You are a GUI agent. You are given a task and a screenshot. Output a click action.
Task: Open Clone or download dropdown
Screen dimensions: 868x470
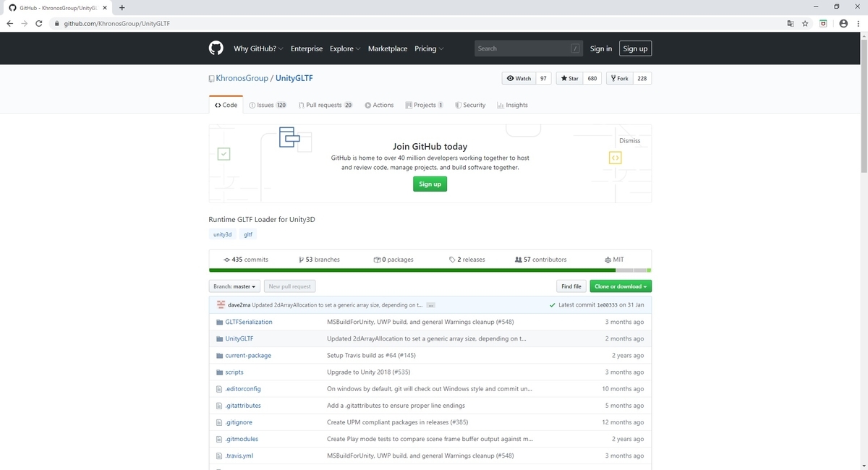coord(621,286)
